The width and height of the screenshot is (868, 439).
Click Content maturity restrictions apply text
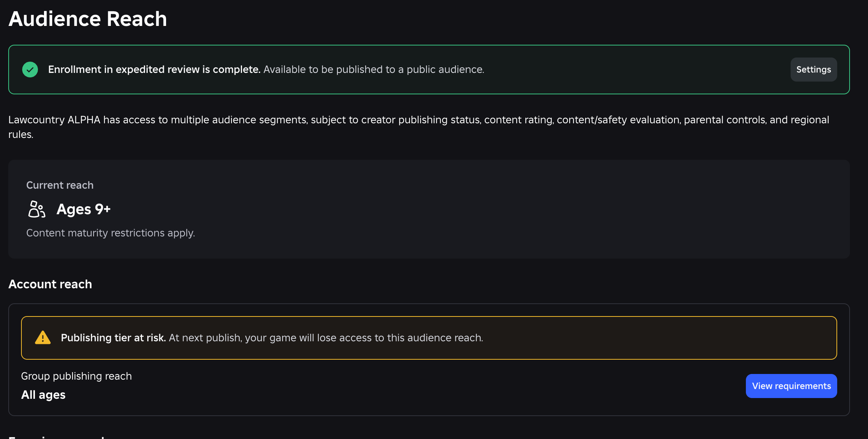tap(110, 233)
